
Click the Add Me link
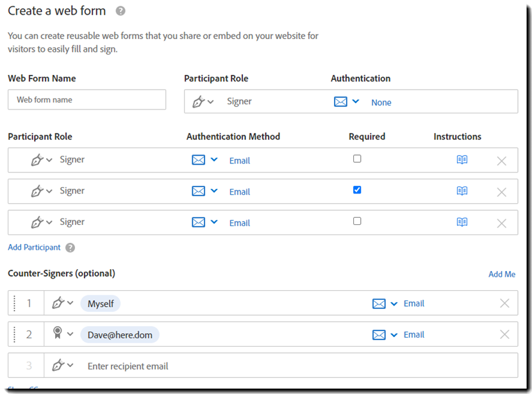(501, 274)
